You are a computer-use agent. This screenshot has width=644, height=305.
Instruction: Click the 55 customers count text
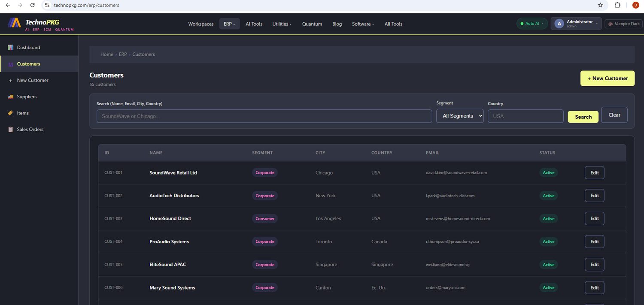103,85
